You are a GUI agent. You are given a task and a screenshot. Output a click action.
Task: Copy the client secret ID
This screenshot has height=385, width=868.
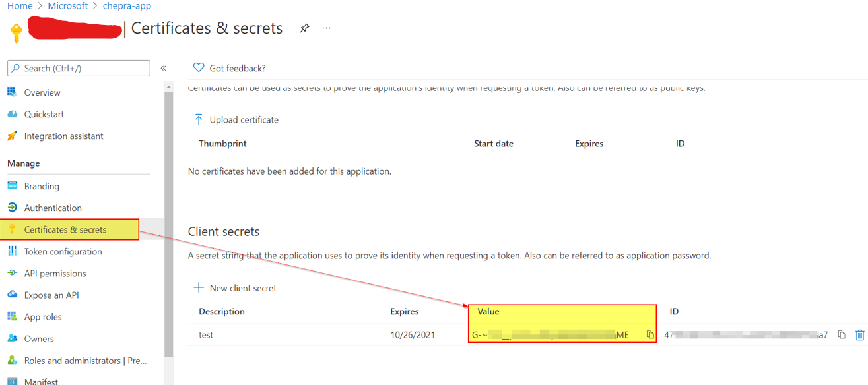tap(841, 334)
